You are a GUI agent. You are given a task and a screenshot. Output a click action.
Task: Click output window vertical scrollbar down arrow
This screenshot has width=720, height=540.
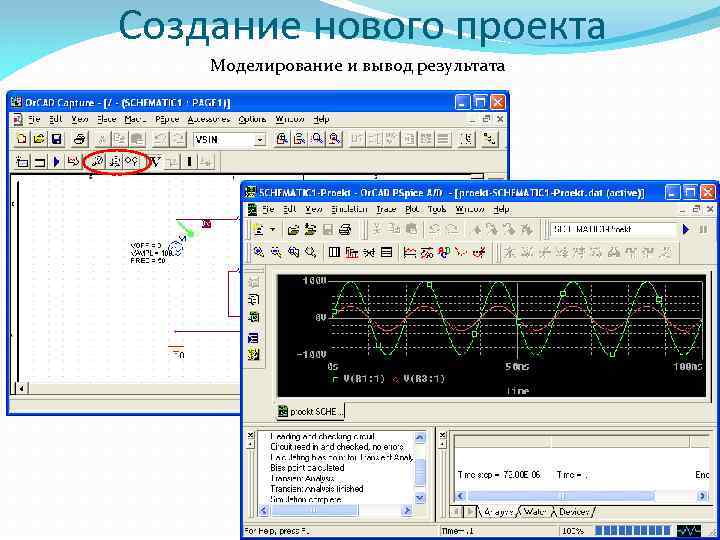tap(420, 498)
